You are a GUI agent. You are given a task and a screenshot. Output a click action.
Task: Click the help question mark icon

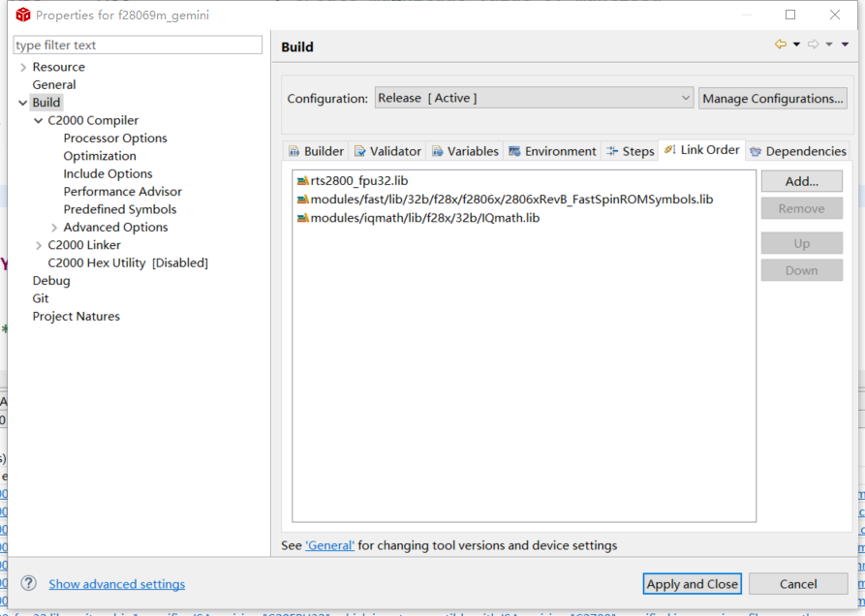pyautogui.click(x=28, y=583)
